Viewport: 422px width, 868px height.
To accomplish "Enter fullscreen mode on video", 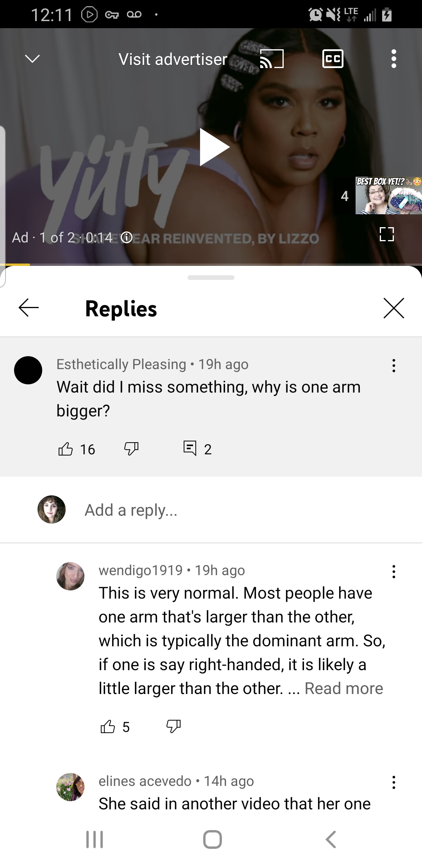I will [x=386, y=234].
